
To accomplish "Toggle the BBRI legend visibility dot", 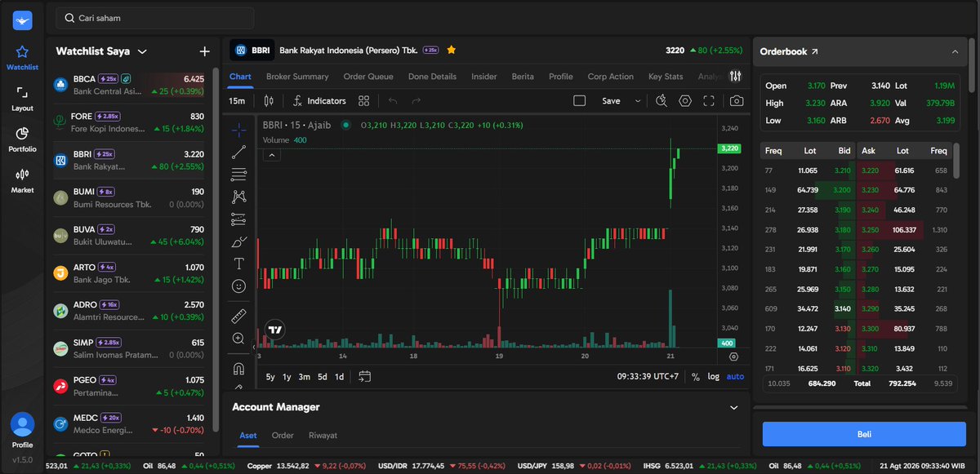I will tap(346, 125).
